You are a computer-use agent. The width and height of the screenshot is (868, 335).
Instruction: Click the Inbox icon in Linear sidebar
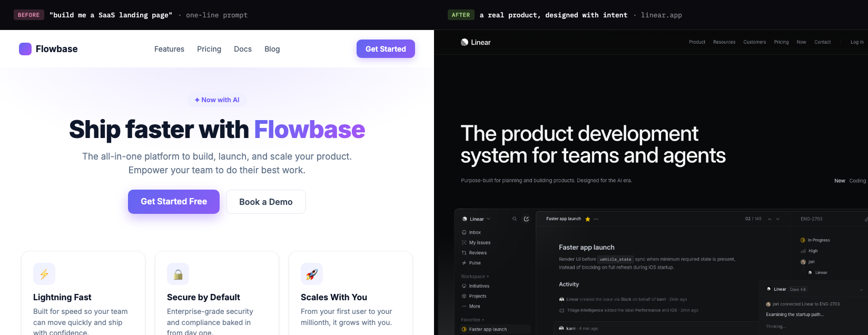tap(464, 232)
